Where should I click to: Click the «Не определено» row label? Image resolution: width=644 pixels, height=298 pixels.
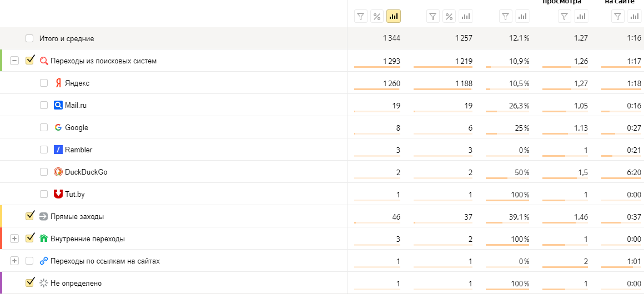(76, 283)
